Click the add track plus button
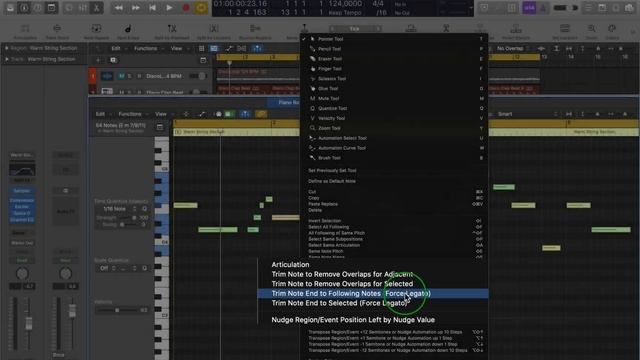640x360 pixels. (x=98, y=60)
